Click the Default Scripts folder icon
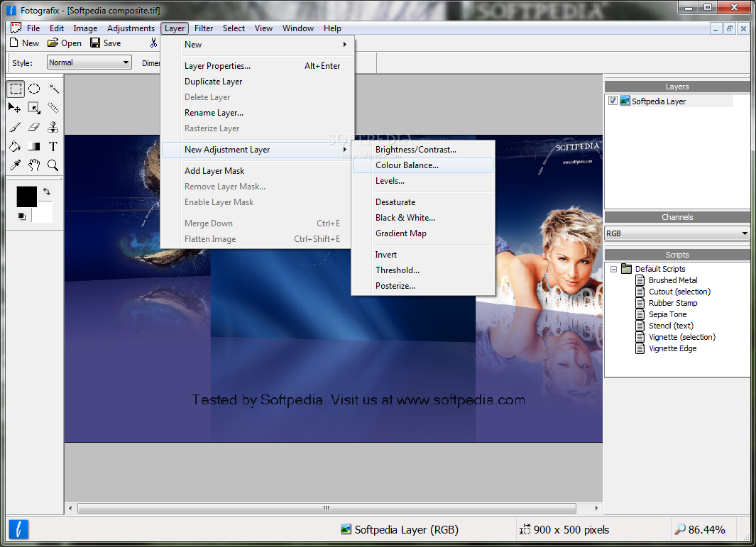This screenshot has height=547, width=756. tap(626, 268)
